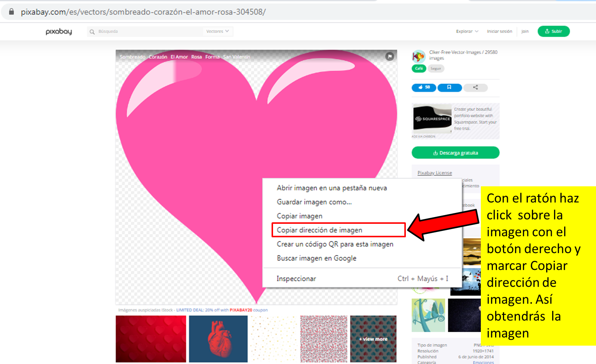
Task: Click the Descarga gratuita button
Action: click(x=455, y=153)
